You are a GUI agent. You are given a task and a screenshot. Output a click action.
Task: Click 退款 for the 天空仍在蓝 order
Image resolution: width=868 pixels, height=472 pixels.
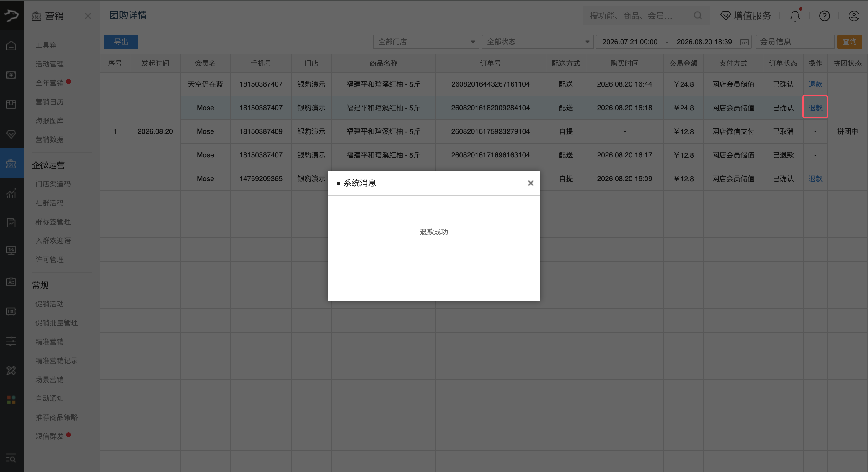[x=815, y=84]
